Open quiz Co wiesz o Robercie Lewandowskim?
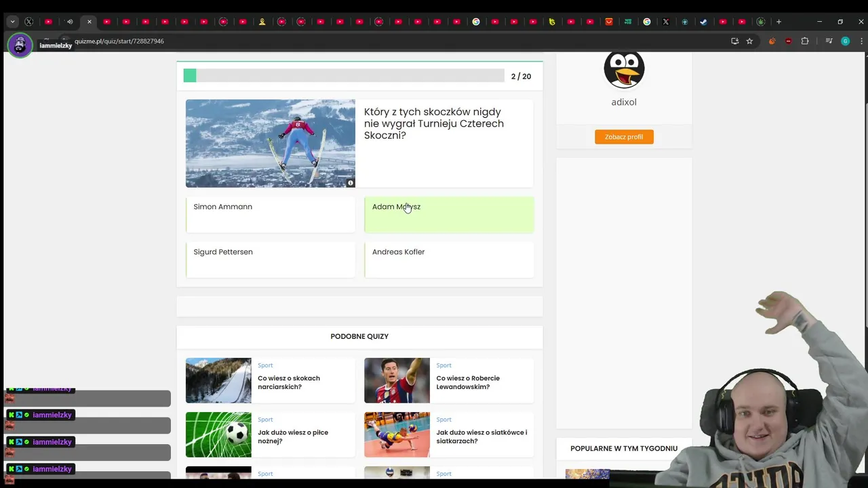Image resolution: width=868 pixels, height=488 pixels. pos(468,382)
